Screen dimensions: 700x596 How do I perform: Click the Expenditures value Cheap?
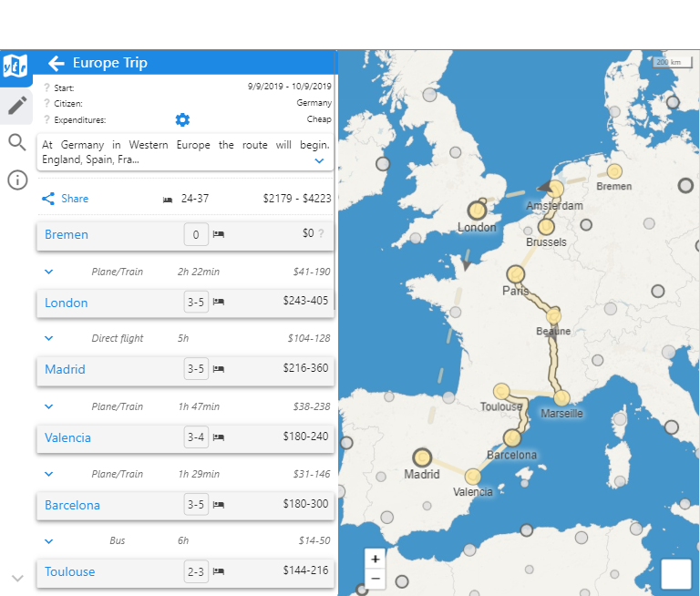click(319, 118)
